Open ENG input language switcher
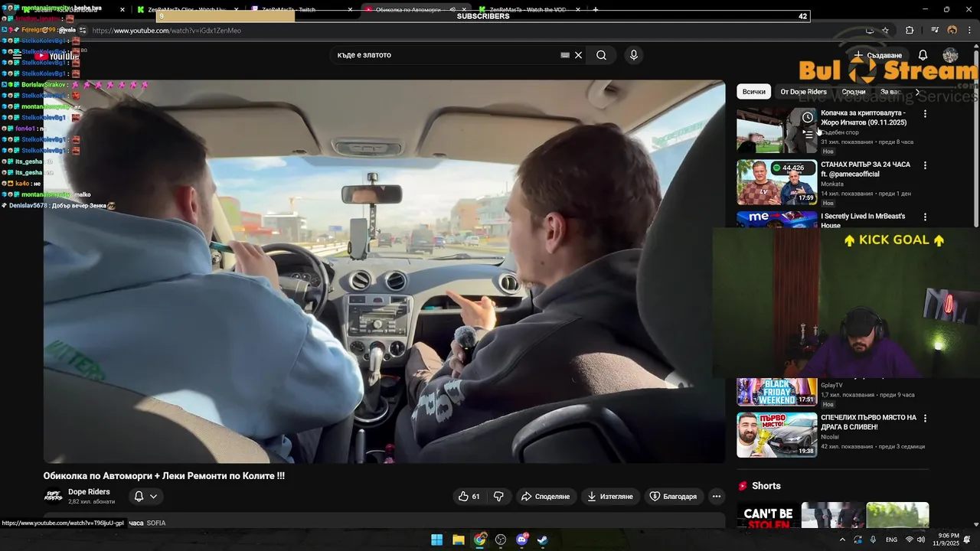980x551 pixels. click(x=891, y=540)
